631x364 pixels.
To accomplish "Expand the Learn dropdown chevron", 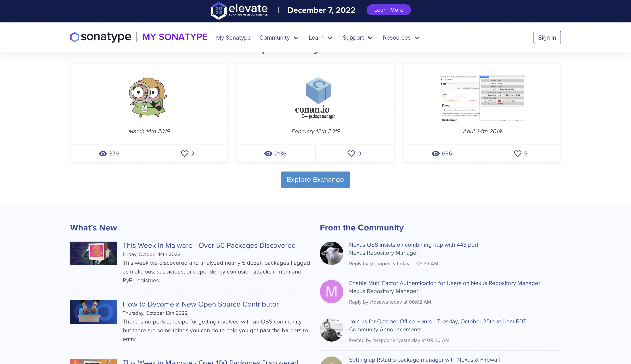I will coord(330,38).
